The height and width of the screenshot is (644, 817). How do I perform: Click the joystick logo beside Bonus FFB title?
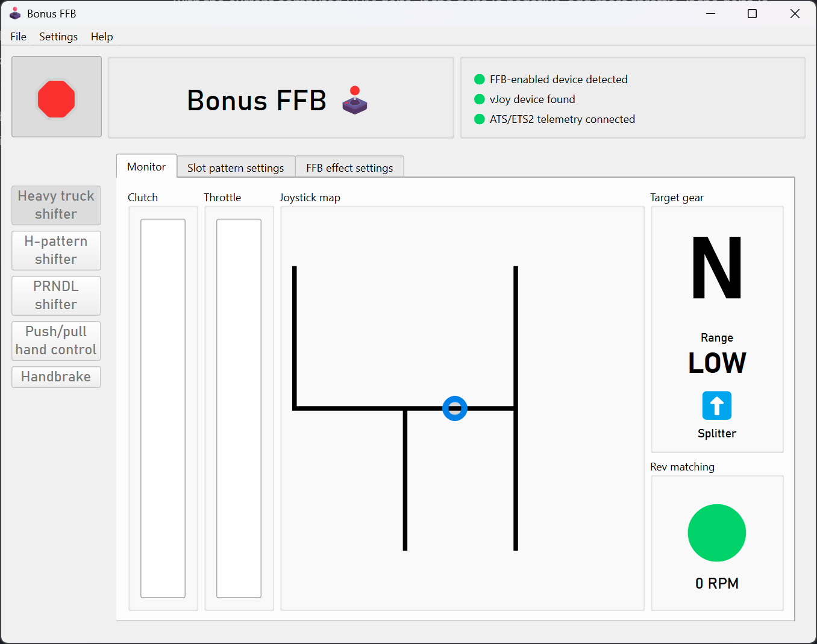[355, 100]
